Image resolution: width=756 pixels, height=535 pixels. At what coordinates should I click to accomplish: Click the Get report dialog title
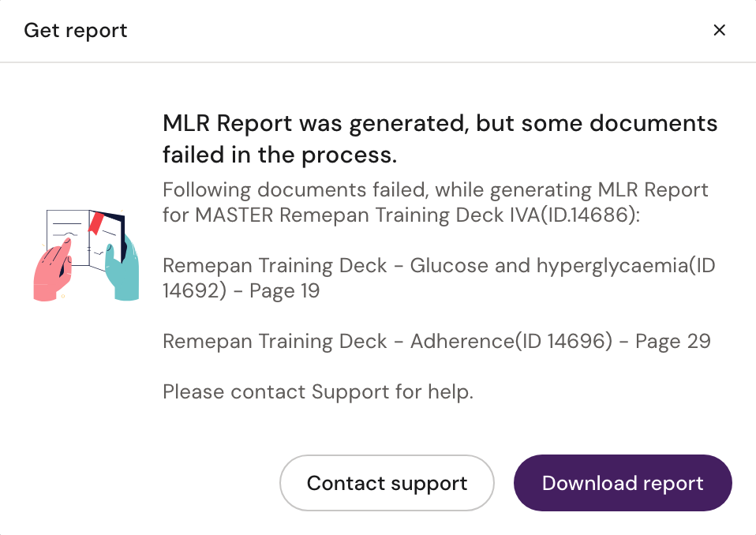[76, 31]
